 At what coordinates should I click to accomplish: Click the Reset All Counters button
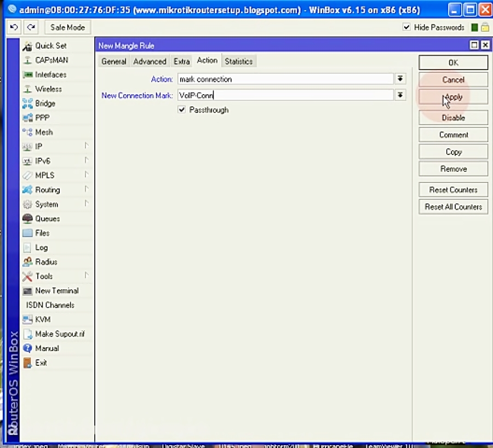452,206
